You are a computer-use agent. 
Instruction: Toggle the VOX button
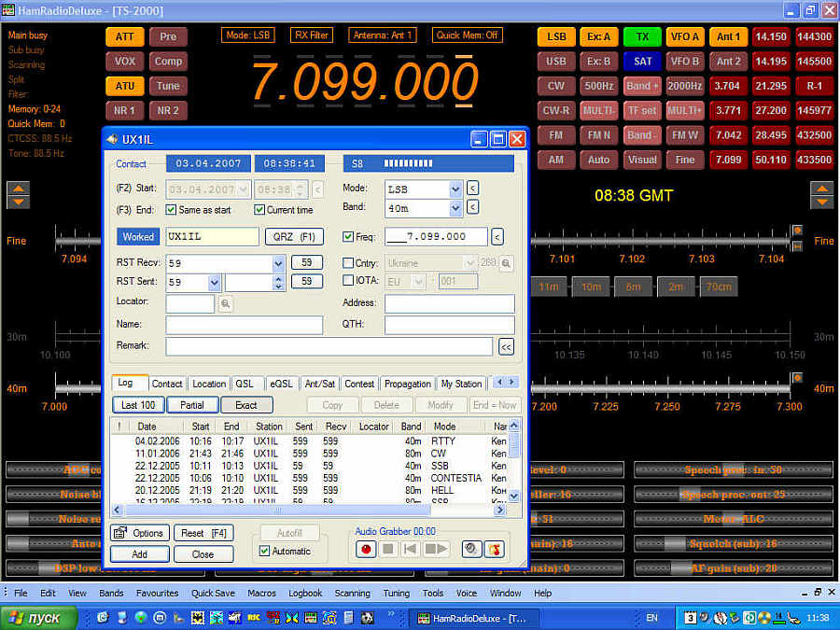coord(125,61)
